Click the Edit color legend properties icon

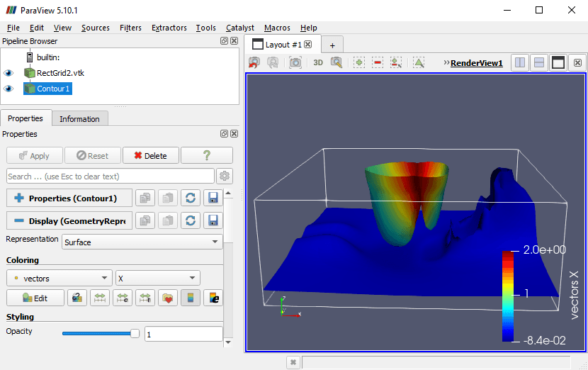[213, 298]
